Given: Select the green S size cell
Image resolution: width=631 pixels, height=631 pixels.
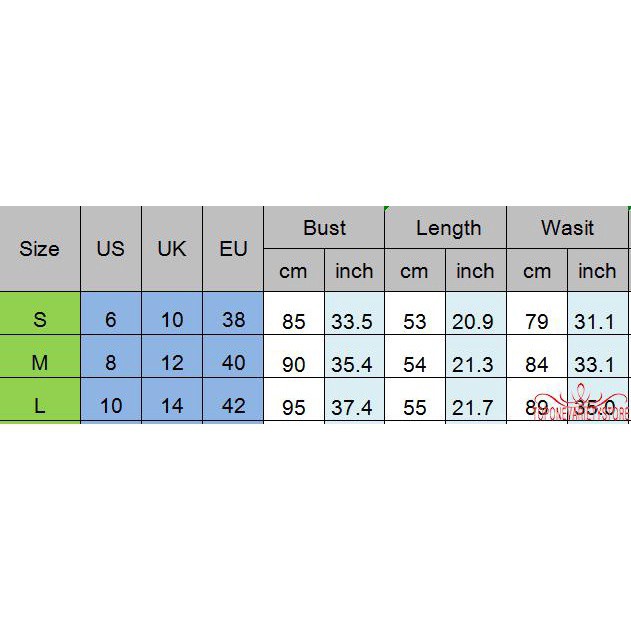Looking at the screenshot, I should point(40,320).
